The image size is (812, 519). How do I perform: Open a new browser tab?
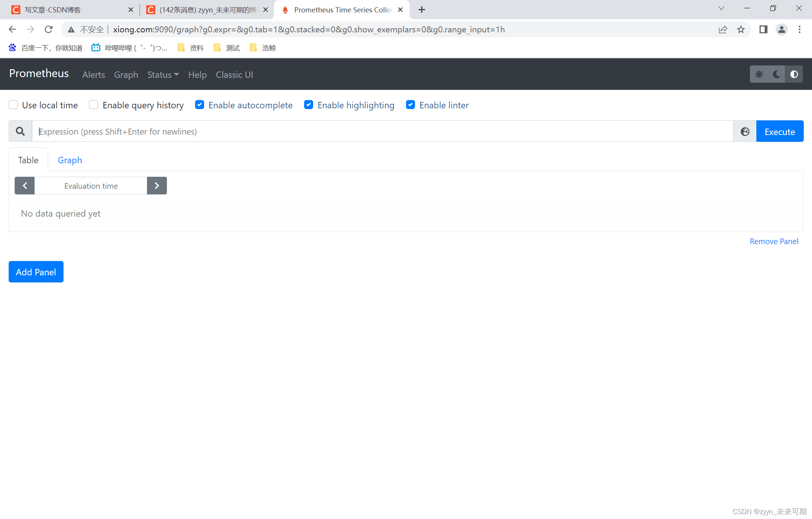click(422, 10)
